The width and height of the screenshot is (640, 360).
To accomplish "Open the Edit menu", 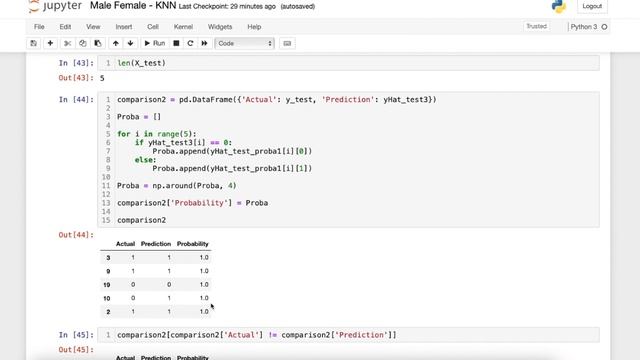I will click(65, 27).
